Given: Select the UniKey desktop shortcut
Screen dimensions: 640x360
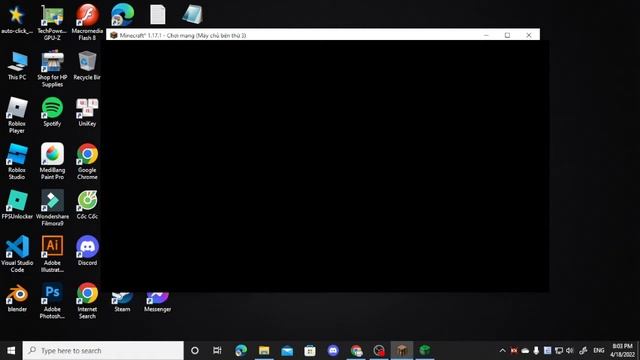Looking at the screenshot, I should [x=87, y=112].
